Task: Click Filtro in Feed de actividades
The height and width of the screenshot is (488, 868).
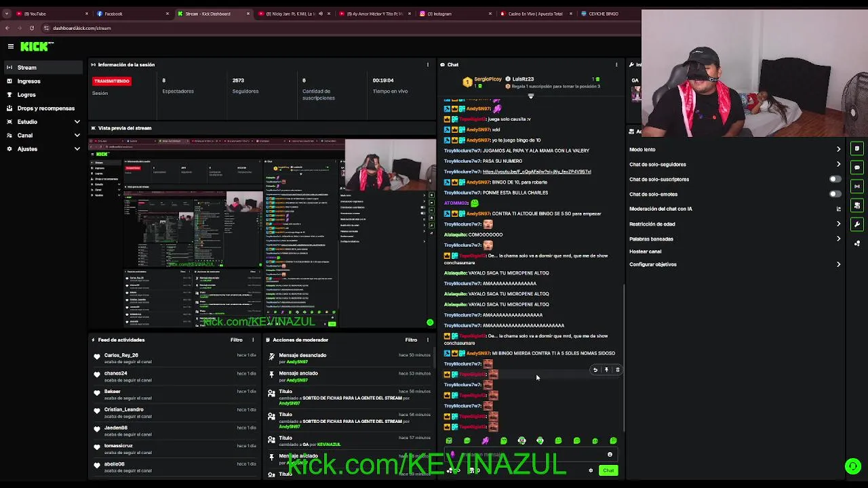Action: [236, 340]
